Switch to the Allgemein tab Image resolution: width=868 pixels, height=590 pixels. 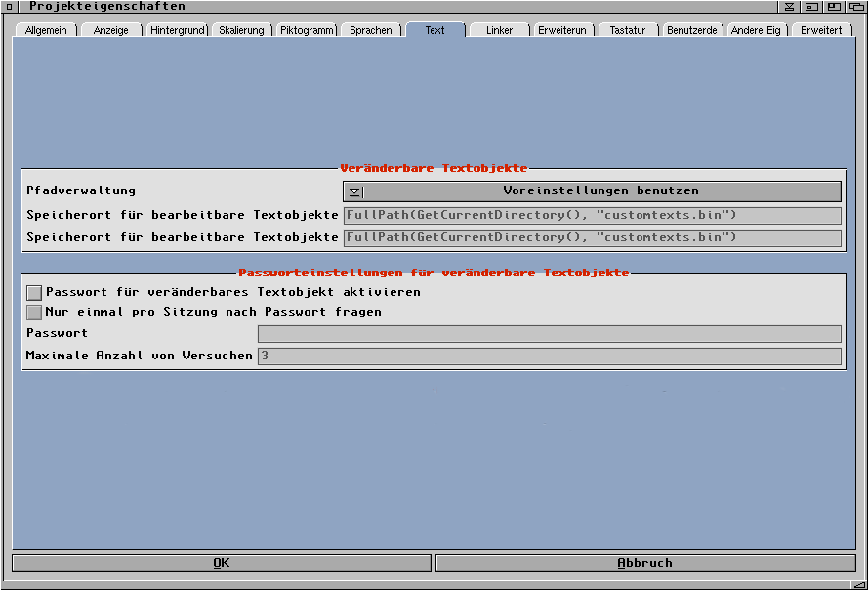tap(47, 30)
